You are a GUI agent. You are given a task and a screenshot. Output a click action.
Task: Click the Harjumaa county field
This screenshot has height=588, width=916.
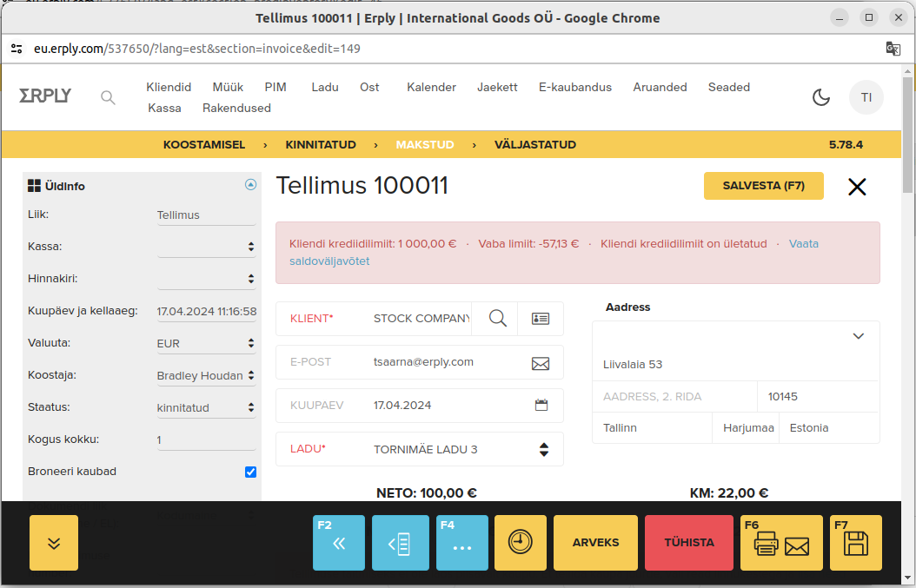(746, 428)
